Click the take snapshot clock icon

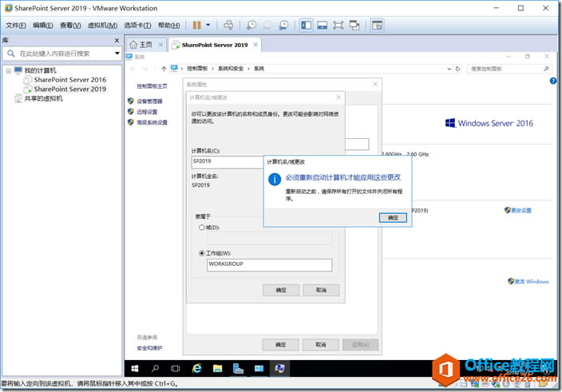[x=251, y=26]
